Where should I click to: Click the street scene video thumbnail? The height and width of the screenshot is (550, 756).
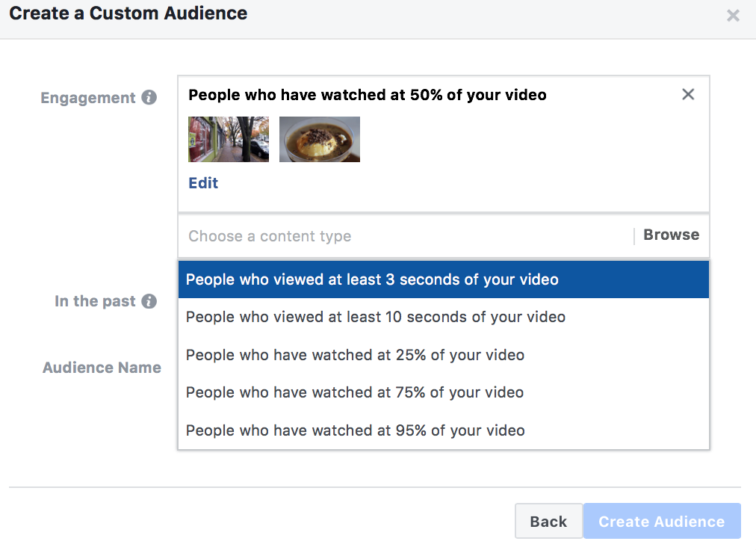tap(229, 139)
